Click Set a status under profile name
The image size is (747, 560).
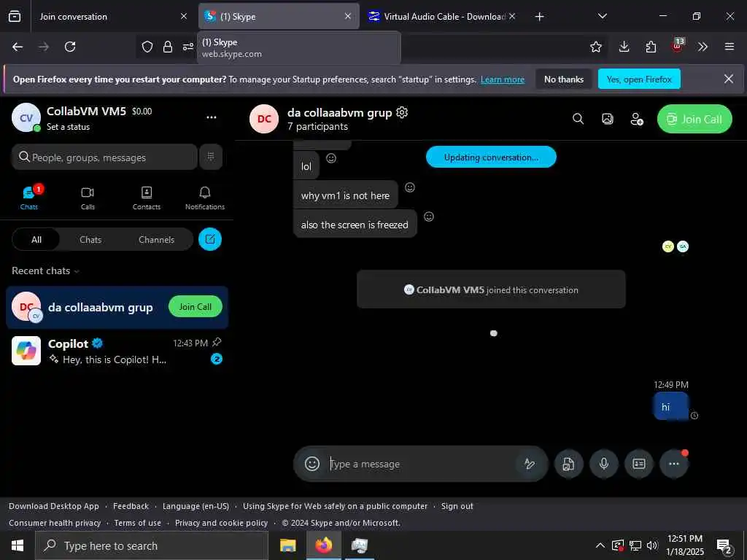(68, 127)
